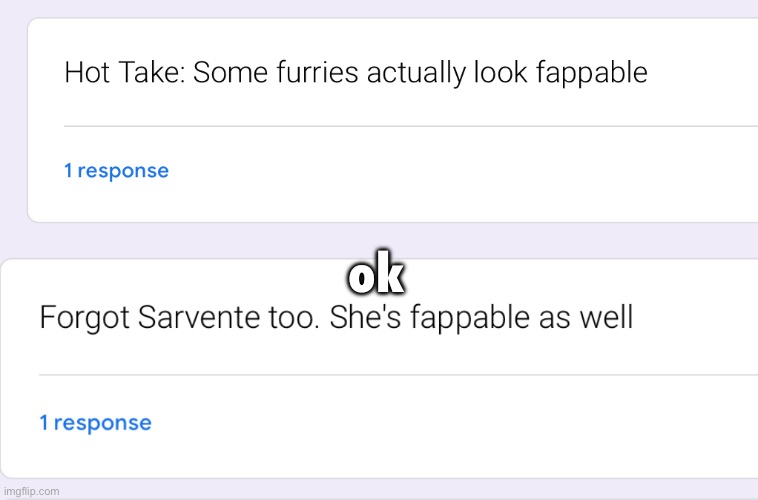Click the divider line in the Sarvente card
Image resolution: width=758 pixels, height=500 pixels.
click(398, 374)
